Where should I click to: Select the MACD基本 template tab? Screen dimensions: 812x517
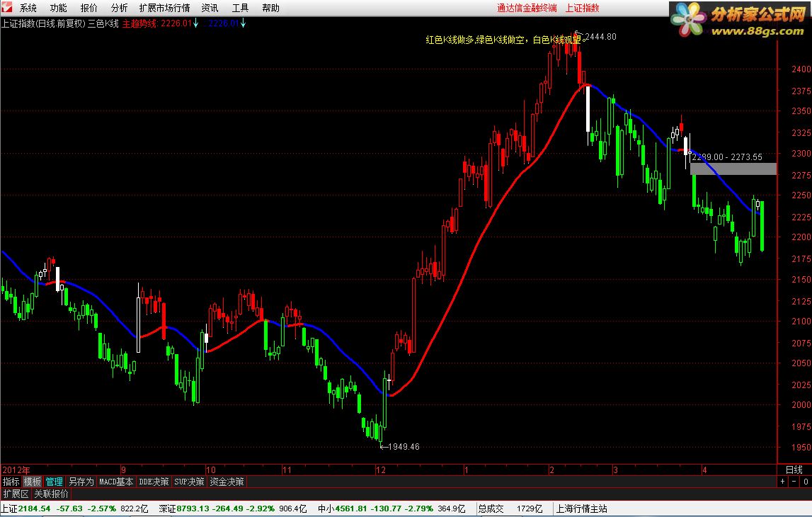point(116,482)
